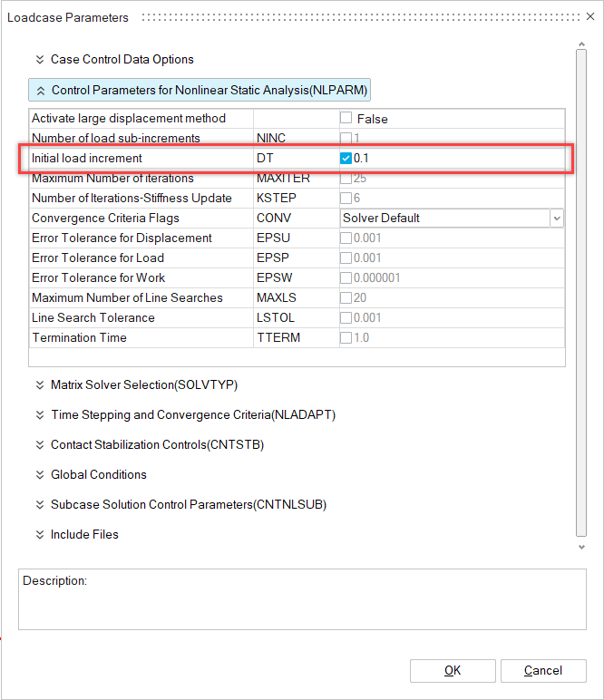Cancel the Loadcase Parameters dialog
The image size is (604, 700).
543,671
